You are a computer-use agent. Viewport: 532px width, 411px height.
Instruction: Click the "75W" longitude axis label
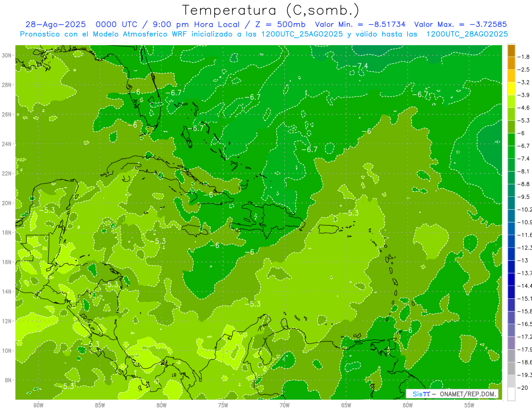click(223, 405)
